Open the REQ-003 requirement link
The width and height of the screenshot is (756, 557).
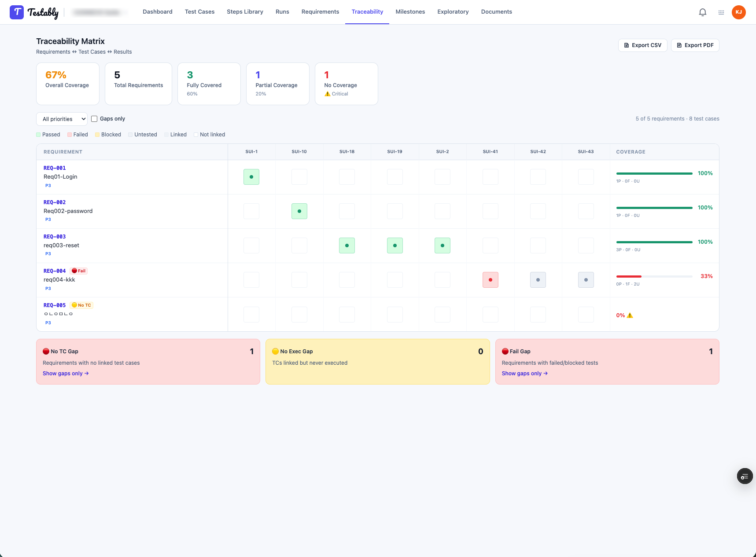pyautogui.click(x=55, y=237)
